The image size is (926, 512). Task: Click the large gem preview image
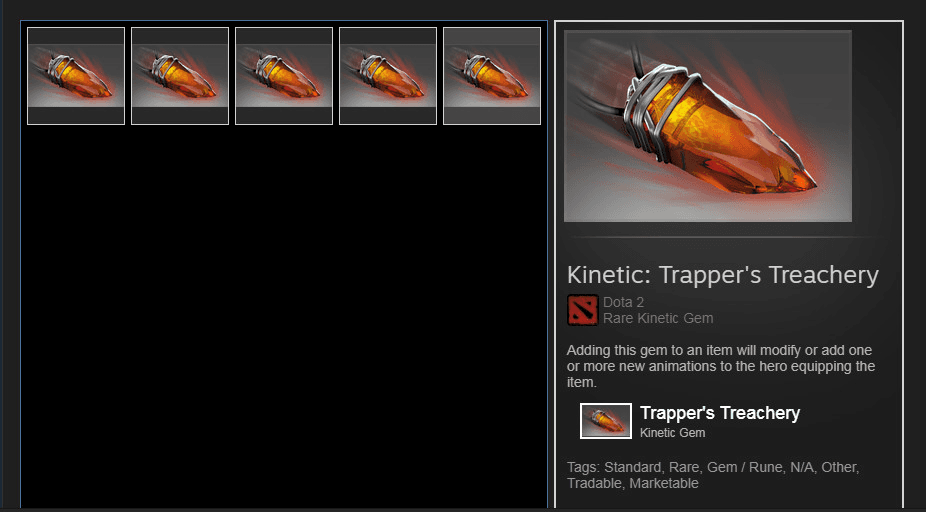click(x=707, y=126)
